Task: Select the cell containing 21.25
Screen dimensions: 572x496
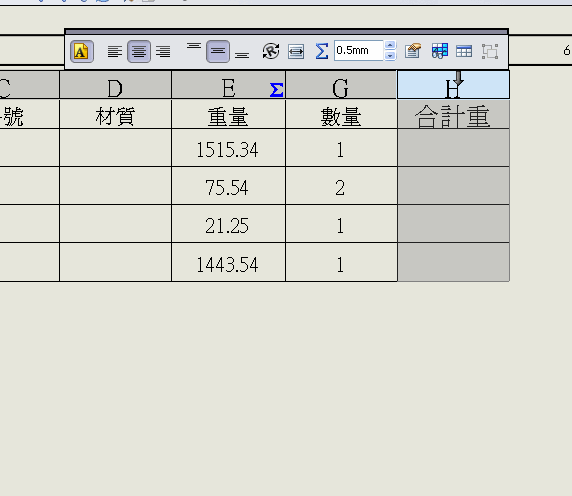Action: pyautogui.click(x=228, y=224)
